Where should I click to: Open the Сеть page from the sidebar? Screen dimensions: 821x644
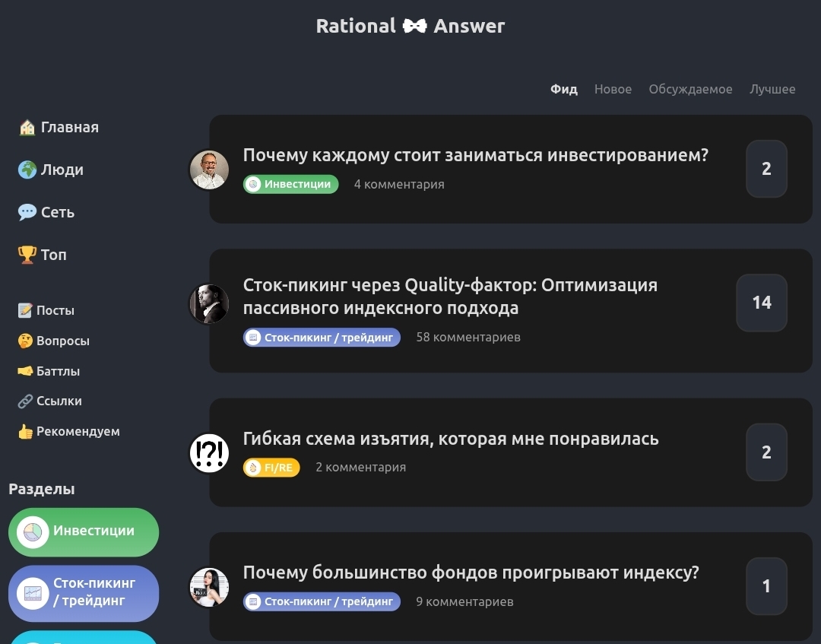[x=46, y=212]
